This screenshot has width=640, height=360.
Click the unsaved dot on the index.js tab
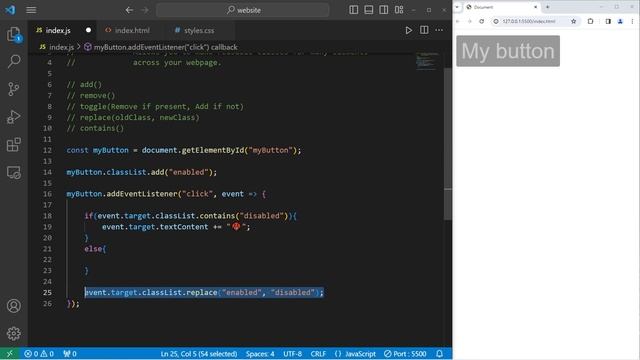point(88,30)
